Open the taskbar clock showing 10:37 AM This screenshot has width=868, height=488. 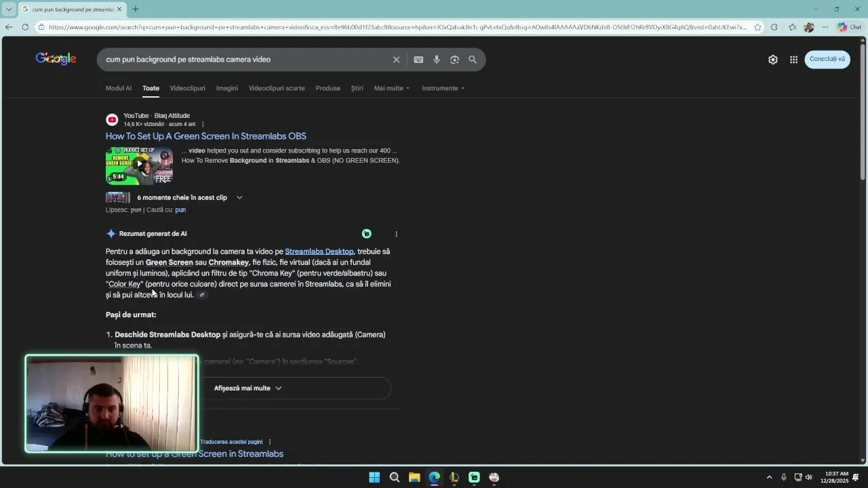point(834,477)
